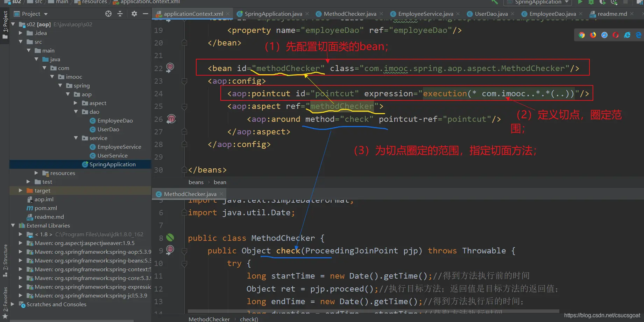The width and height of the screenshot is (644, 322).
Task: Toggle fold marker for aop:config on line 23
Action: (x=184, y=81)
